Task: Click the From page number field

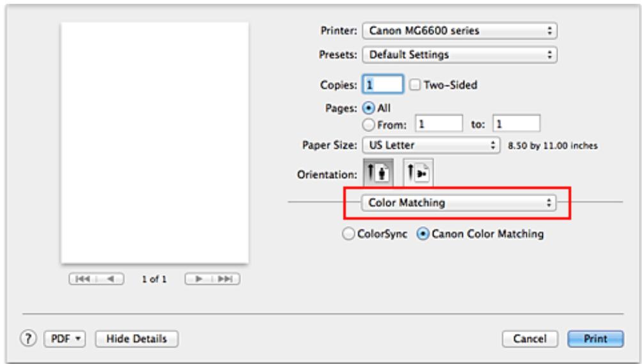Action: tap(439, 123)
